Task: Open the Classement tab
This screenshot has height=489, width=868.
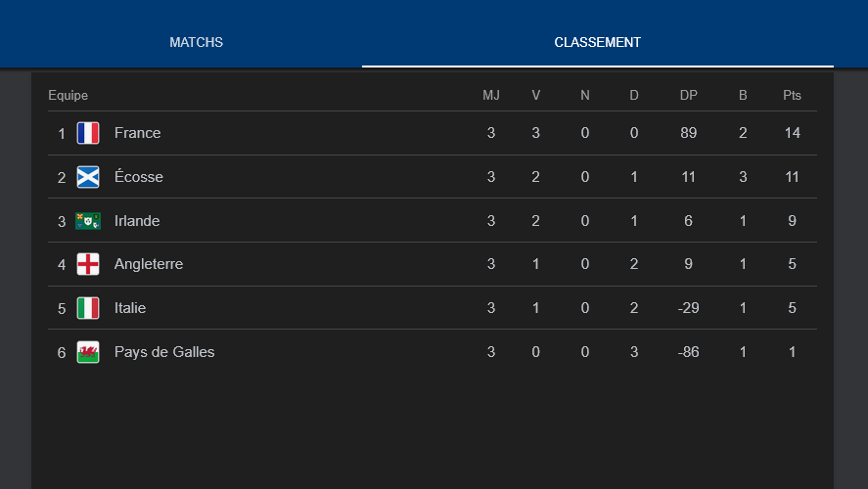Action: (x=597, y=42)
